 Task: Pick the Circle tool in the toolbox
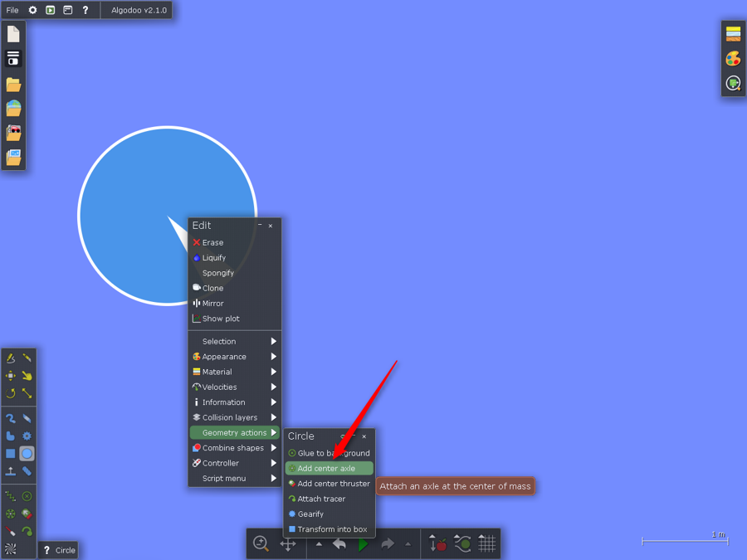[x=27, y=454]
